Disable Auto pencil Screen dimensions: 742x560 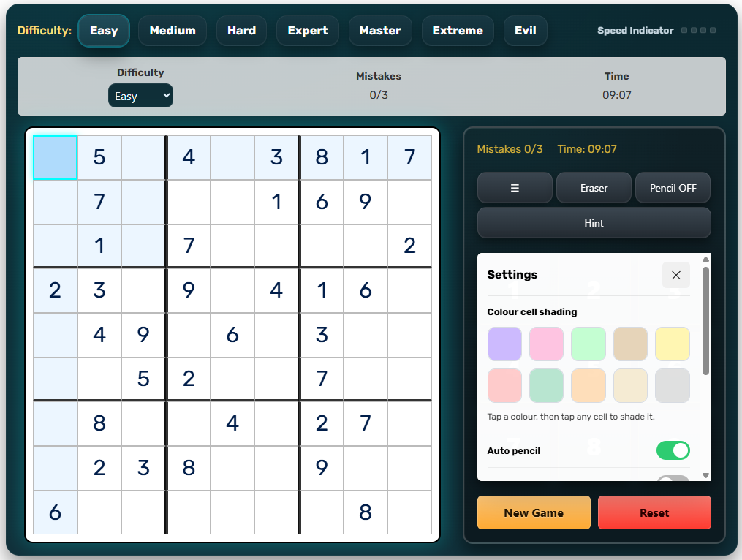pyautogui.click(x=672, y=450)
